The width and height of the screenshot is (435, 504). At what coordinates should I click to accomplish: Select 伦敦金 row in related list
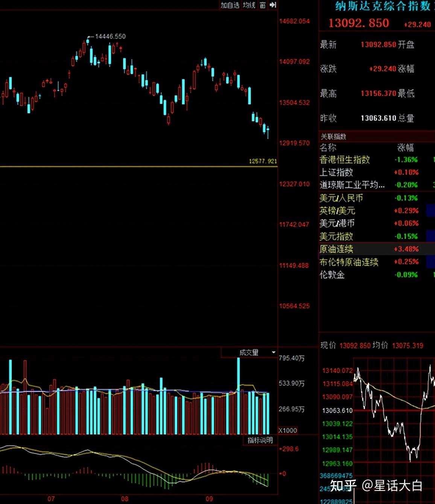pyautogui.click(x=332, y=275)
